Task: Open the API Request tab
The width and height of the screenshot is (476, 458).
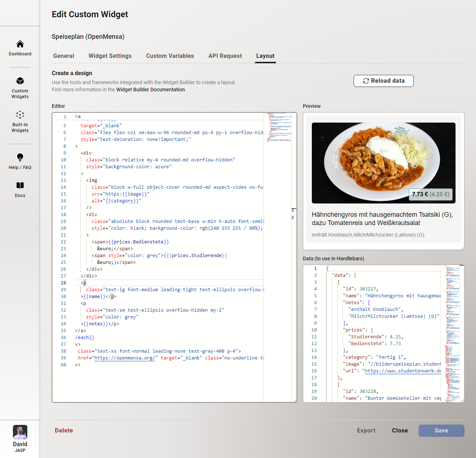Action: (x=225, y=56)
